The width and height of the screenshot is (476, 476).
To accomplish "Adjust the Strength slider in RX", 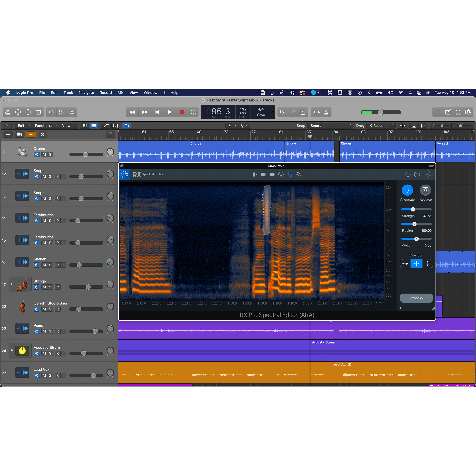I will (x=413, y=209).
